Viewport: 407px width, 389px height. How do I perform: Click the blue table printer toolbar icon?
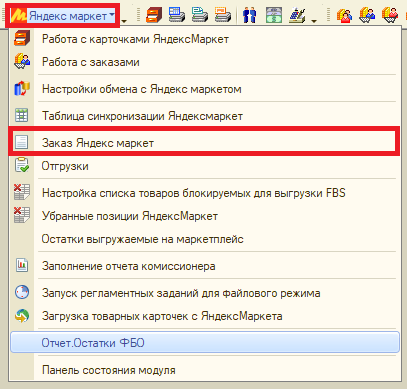[x=177, y=15]
